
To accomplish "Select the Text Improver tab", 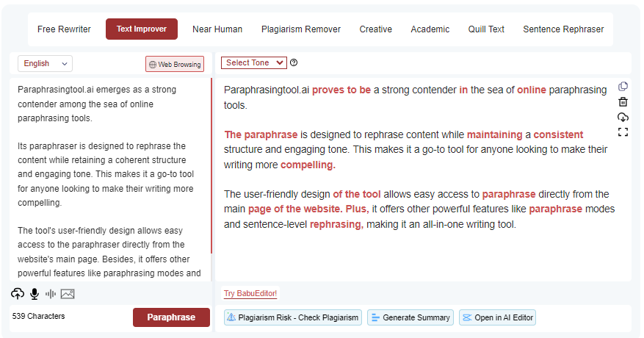I will [142, 29].
